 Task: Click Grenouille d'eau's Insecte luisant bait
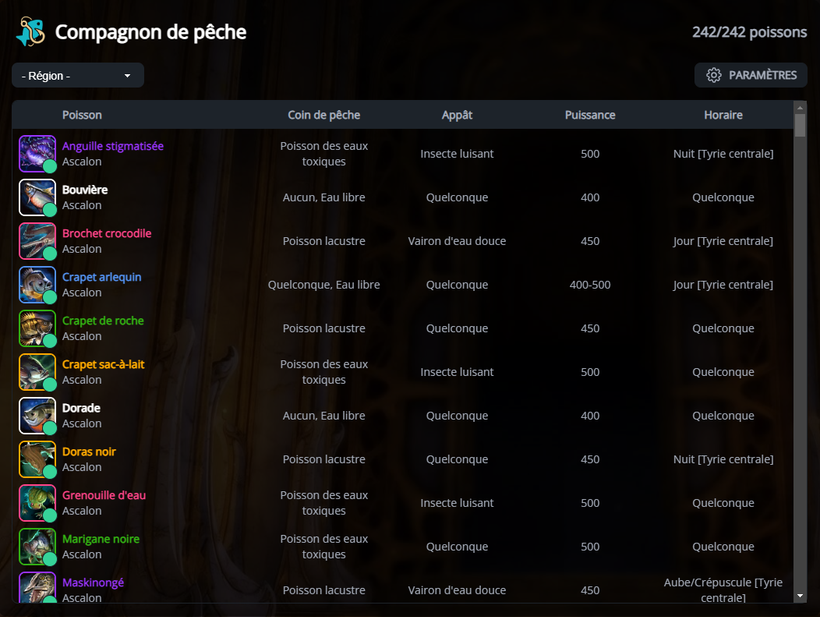click(x=457, y=503)
